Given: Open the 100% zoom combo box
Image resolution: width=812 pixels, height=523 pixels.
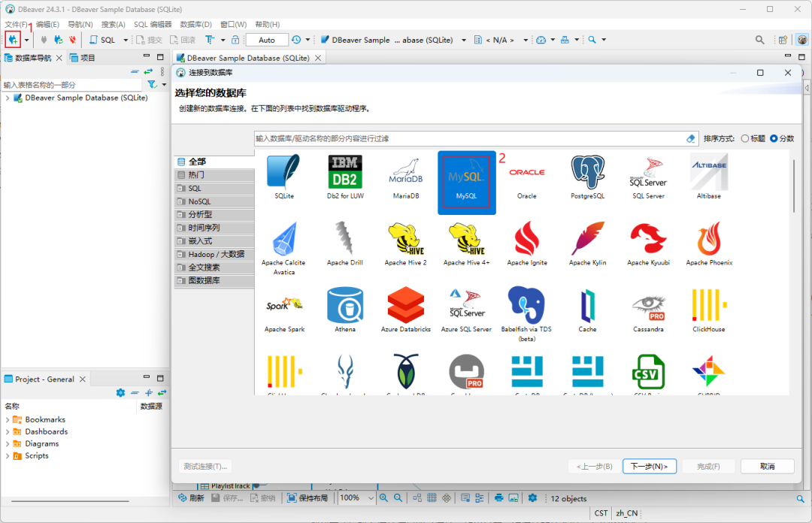Looking at the screenshot, I should click(x=356, y=498).
